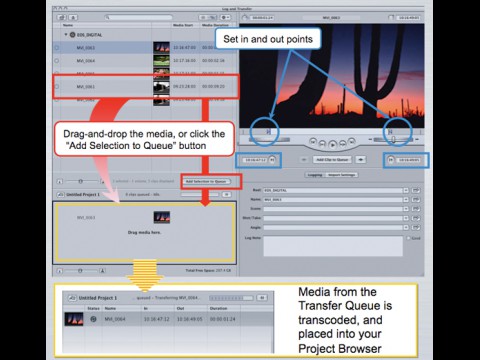This screenshot has width=480, height=360.
Task: Open the gear action pop-up menu
Action: [225, 17]
